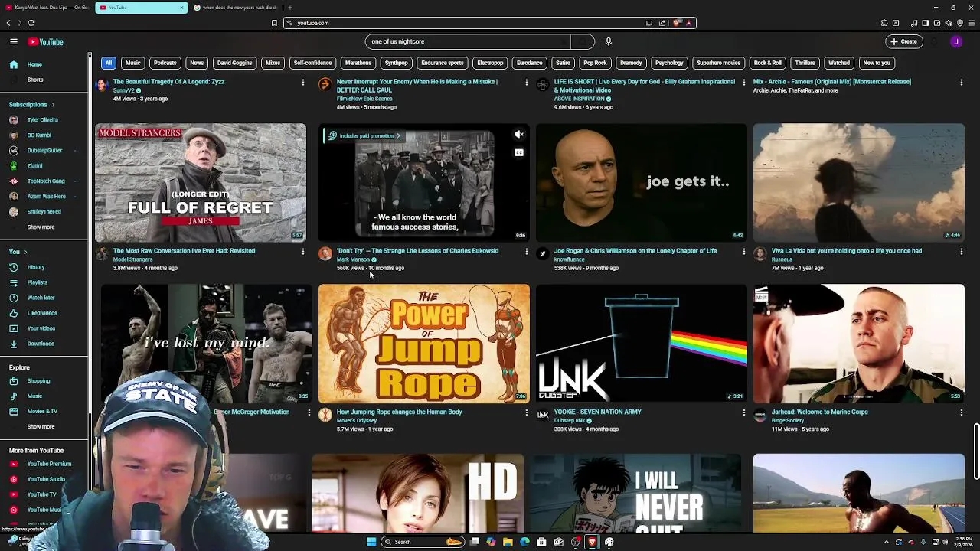Select the New to you filter chip
This screenshot has height=551, width=980.
click(877, 63)
